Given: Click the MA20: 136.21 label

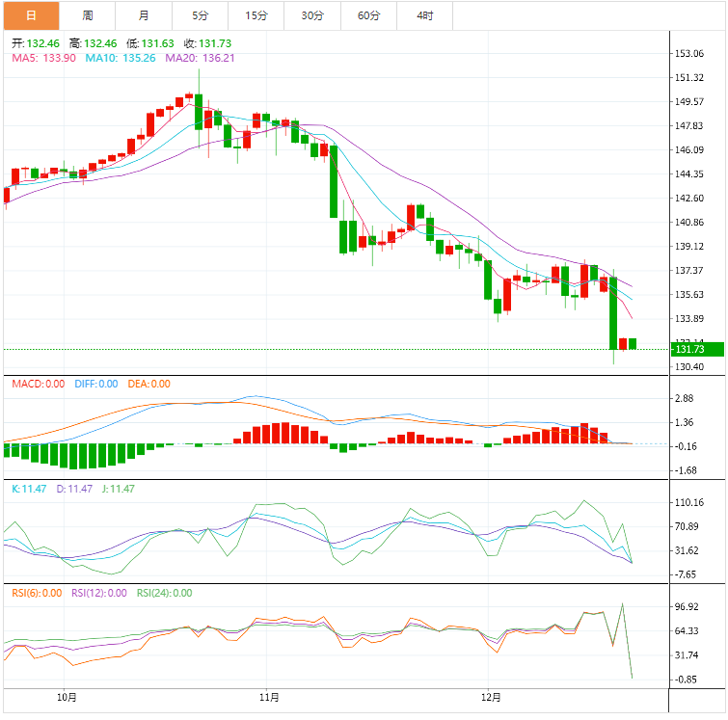Looking at the screenshot, I should (201, 58).
